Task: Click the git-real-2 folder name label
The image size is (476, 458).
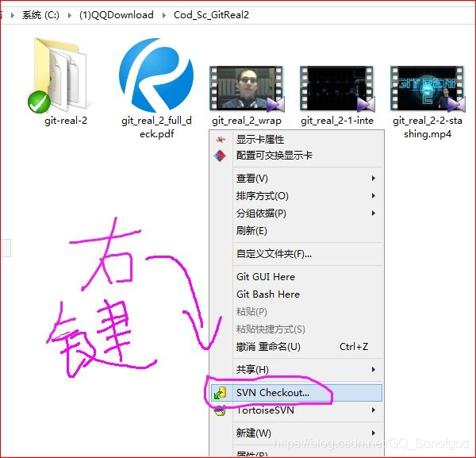Action: point(66,121)
